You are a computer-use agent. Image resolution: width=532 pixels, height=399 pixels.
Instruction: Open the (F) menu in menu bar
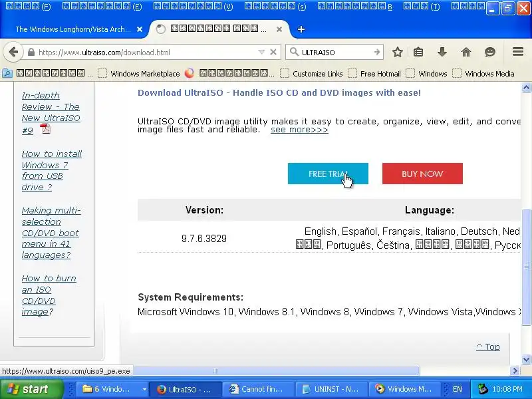tap(28, 7)
